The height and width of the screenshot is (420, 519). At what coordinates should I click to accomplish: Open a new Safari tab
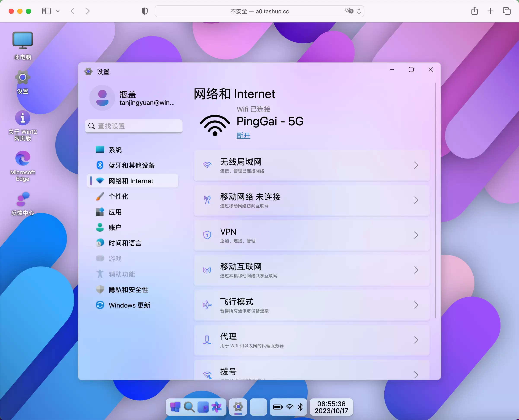(x=490, y=11)
